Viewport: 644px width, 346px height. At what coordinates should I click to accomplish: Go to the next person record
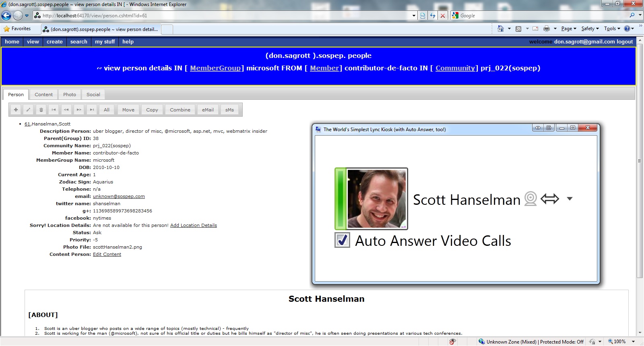(79, 110)
